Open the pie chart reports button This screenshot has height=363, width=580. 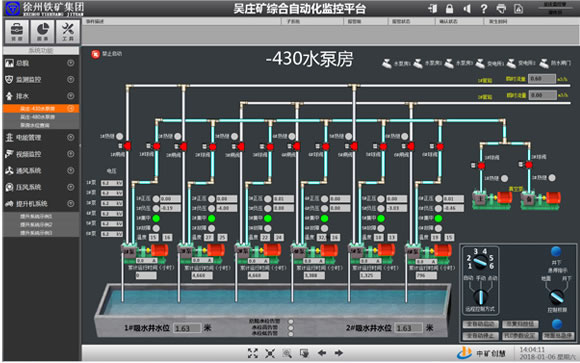43,31
